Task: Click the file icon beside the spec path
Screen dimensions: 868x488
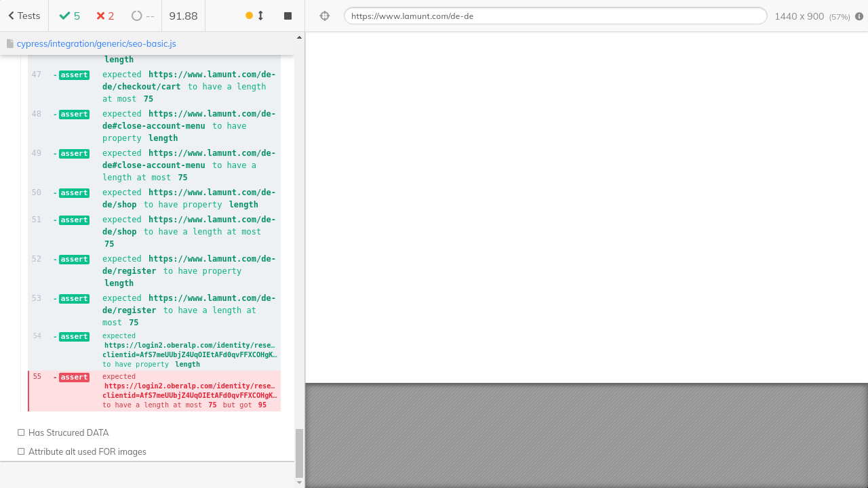Action: coord(9,43)
